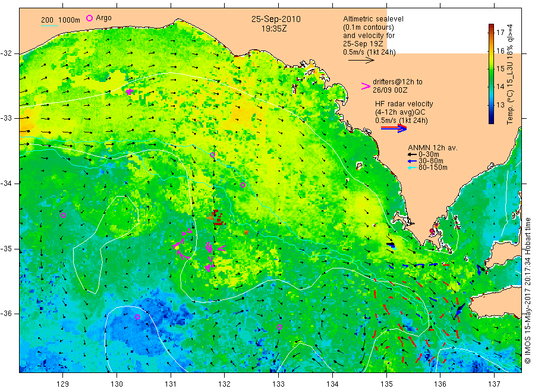Click the magenta Argo circle in the legend

(89, 18)
